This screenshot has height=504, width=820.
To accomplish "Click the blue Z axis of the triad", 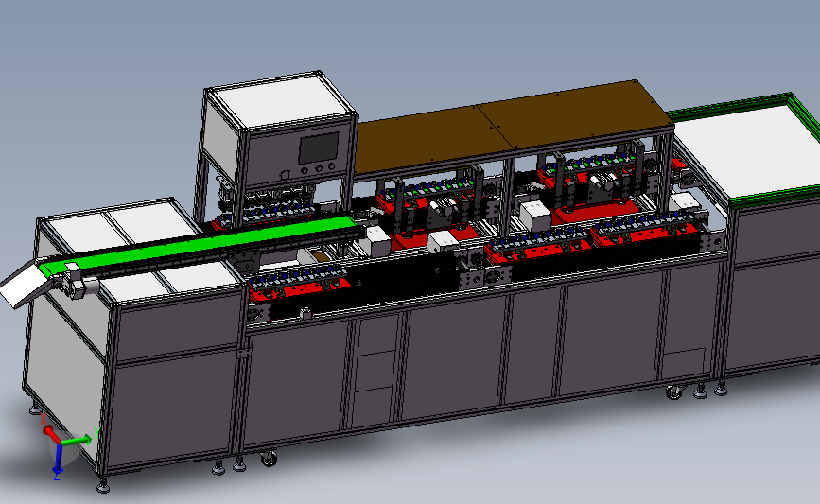I will [x=58, y=461].
